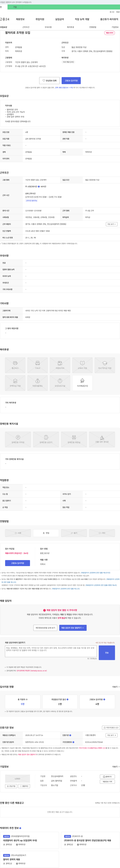Viewport: 120px width, 868px height.
Task: Click the company LOGO thumbnail
Action: 17,779
